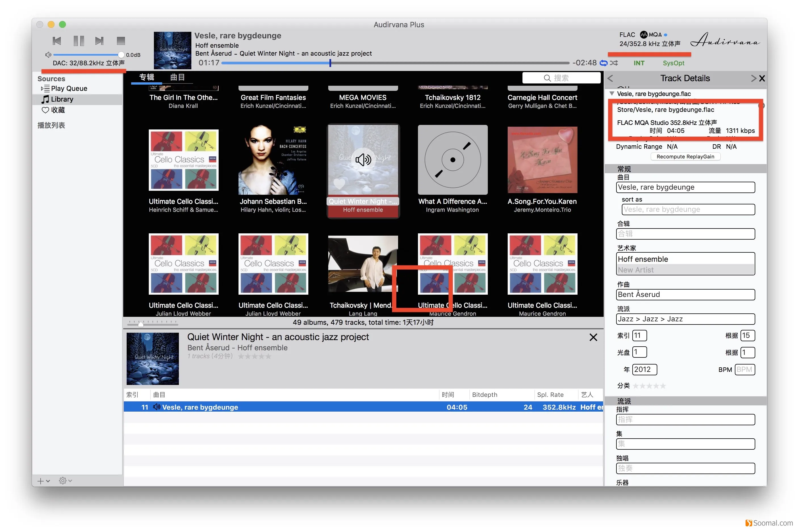
Task: Collapse Vesle, rare bygdeunge.flac section
Action: (x=612, y=93)
